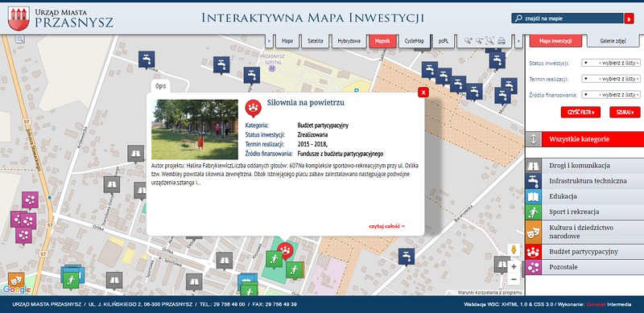This screenshot has height=313, width=644.
Task: Switch to Satelita map layer tab
Action: (316, 41)
